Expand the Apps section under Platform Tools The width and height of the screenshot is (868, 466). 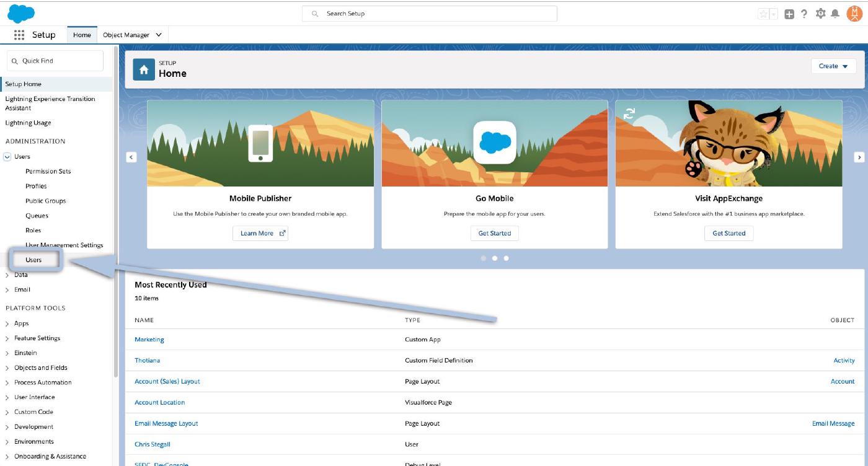coord(7,323)
